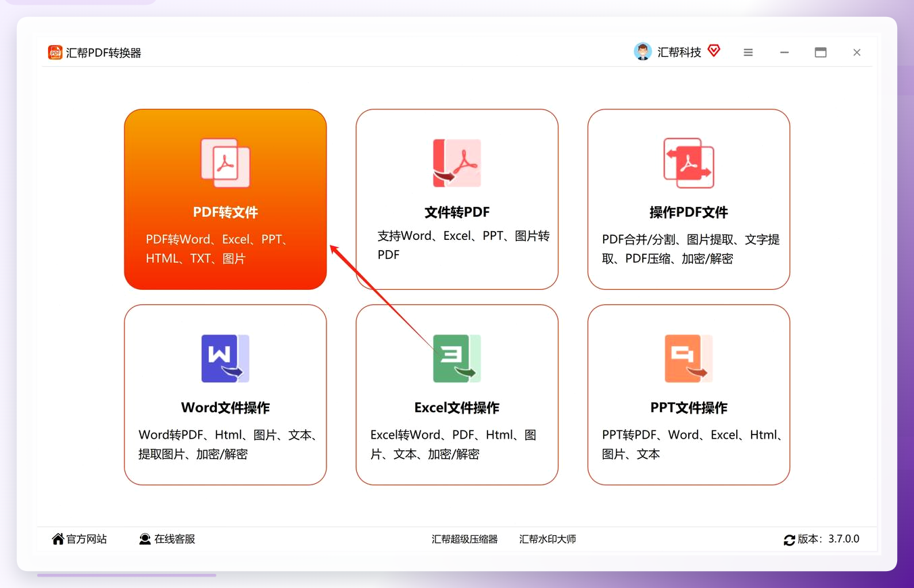Click the Word文件操作 blue W icon
The image size is (914, 588).
[x=225, y=359]
